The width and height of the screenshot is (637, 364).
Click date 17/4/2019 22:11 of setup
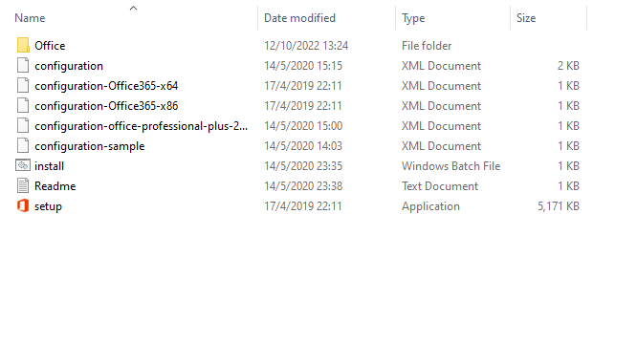[303, 206]
